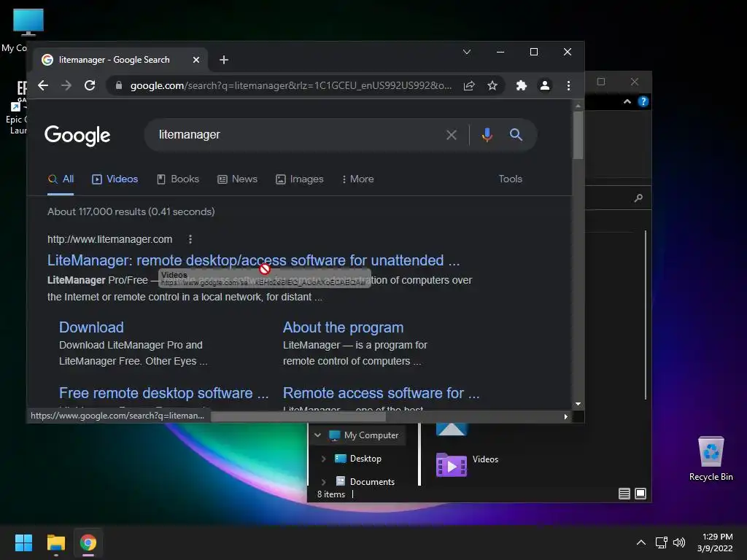Click the horizontal scrollbar right arrow
The image size is (747, 560).
(x=565, y=416)
